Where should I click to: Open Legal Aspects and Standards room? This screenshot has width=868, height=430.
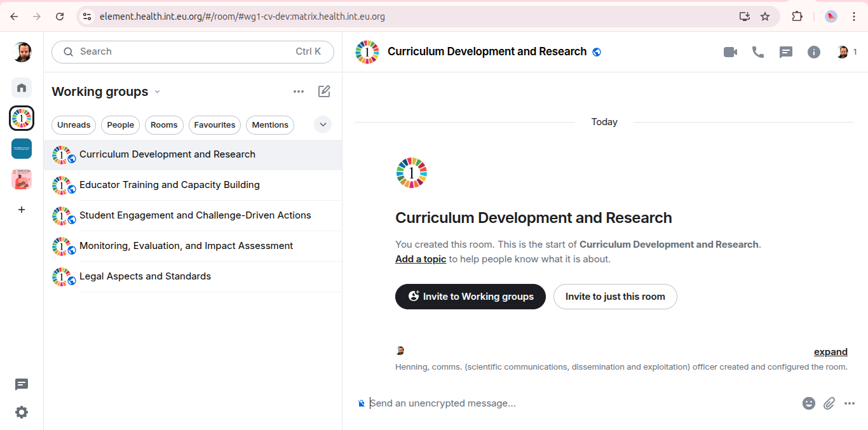click(x=193, y=276)
